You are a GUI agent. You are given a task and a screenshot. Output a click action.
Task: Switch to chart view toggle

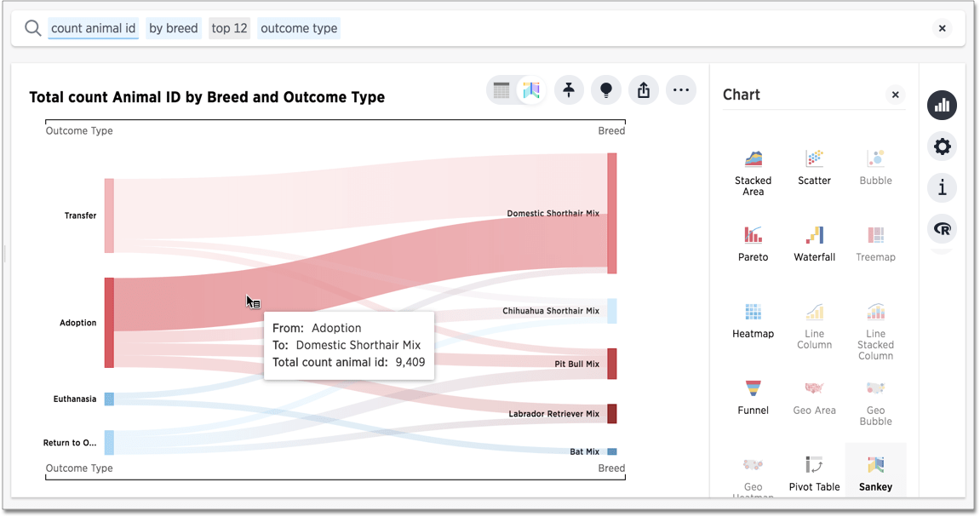(x=531, y=90)
